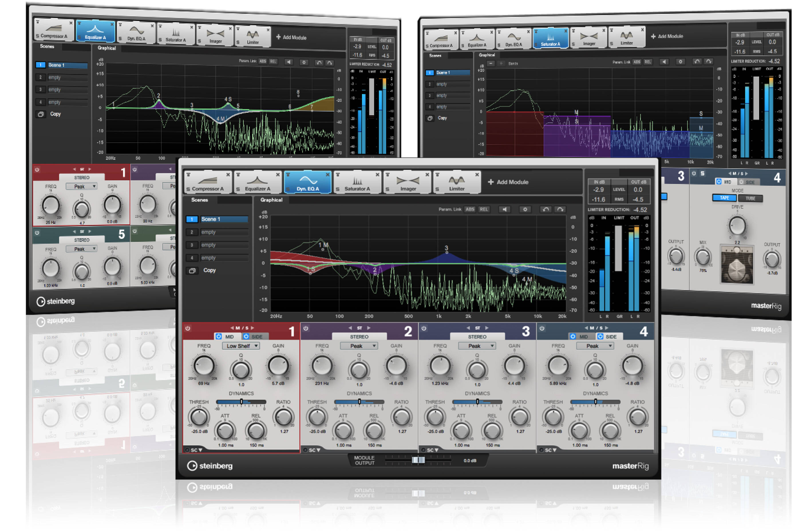Open gear settings in the Equalizer window
This screenshot has height=532, width=812.
304,62
